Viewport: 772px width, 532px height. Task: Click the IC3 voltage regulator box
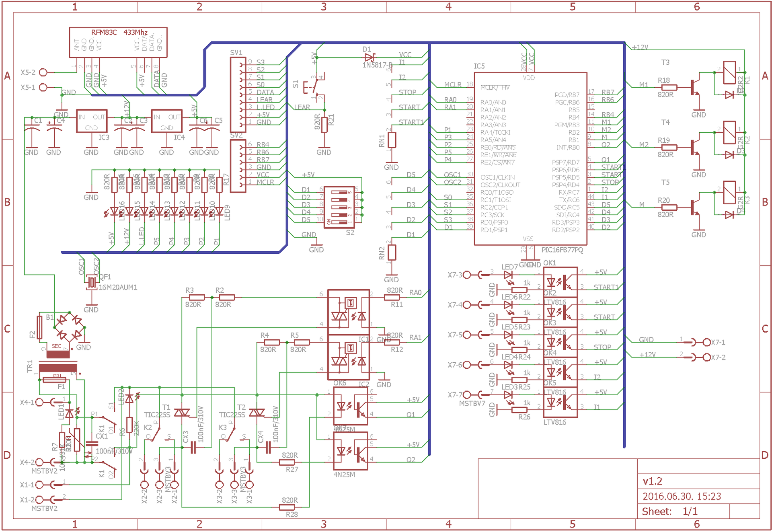92,121
